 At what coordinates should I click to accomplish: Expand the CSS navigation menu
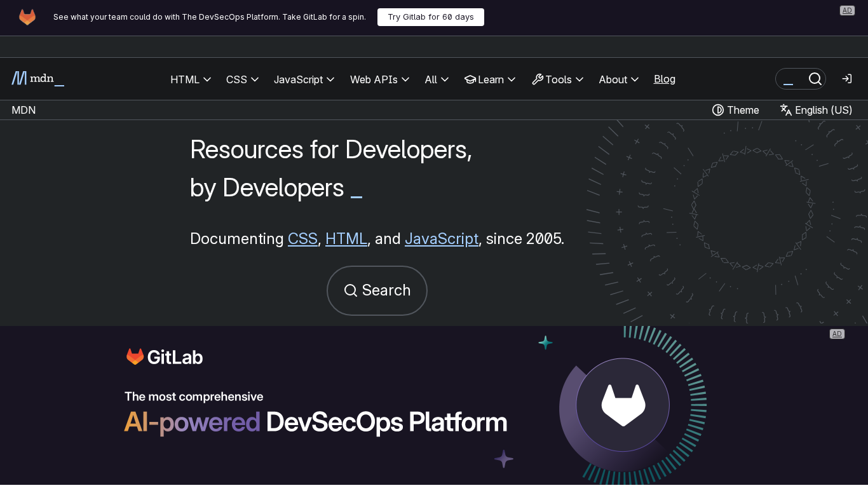click(x=242, y=79)
